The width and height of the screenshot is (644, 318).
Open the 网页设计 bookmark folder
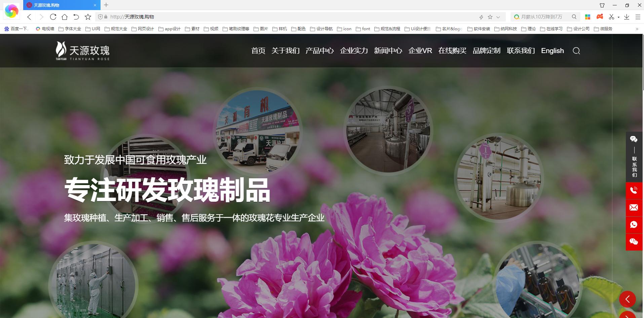[x=143, y=29]
